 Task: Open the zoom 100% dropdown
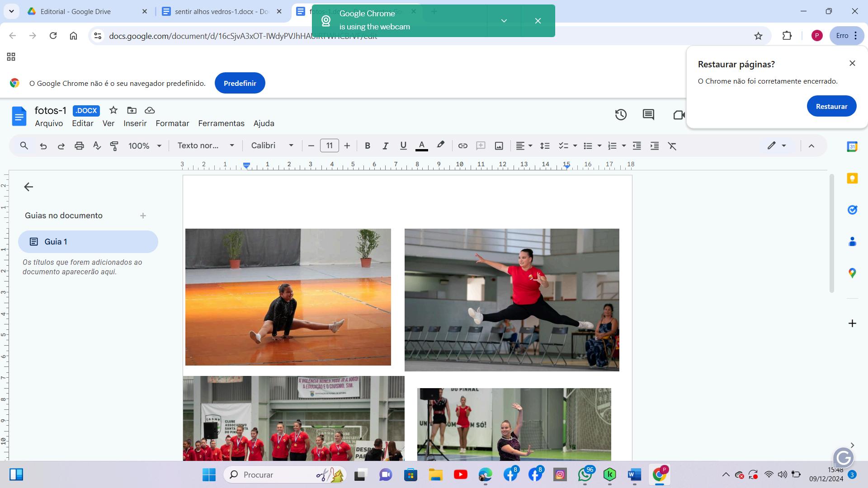(145, 146)
